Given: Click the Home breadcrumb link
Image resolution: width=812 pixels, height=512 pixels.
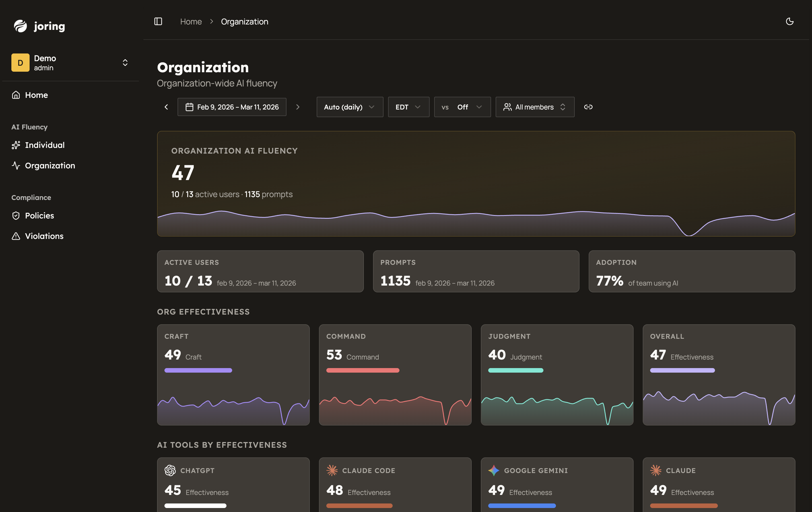Looking at the screenshot, I should [191, 22].
